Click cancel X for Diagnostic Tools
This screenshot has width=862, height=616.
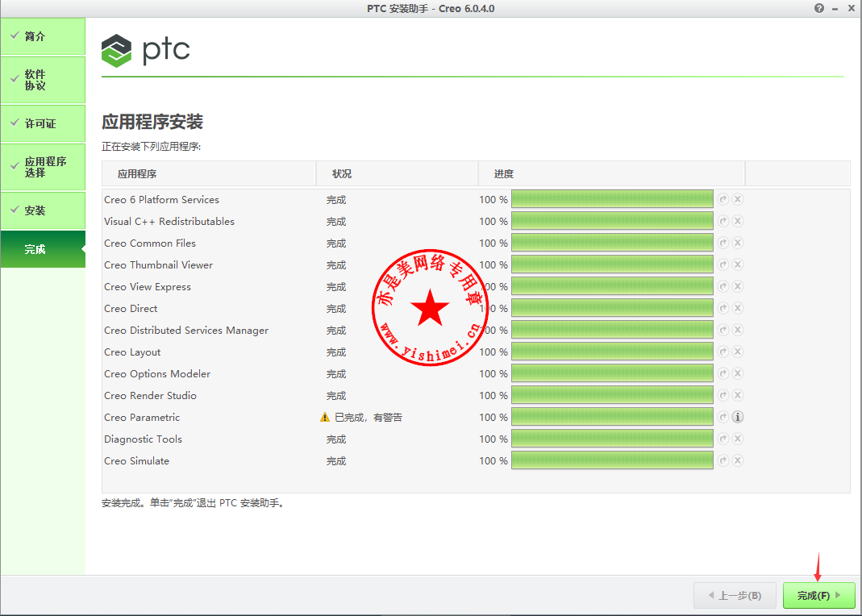click(x=738, y=439)
